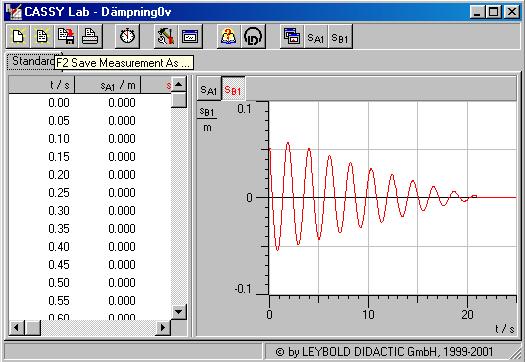Click the t / s column header
Image resolution: width=525 pixels, height=362 pixels.
pyautogui.click(x=41, y=85)
